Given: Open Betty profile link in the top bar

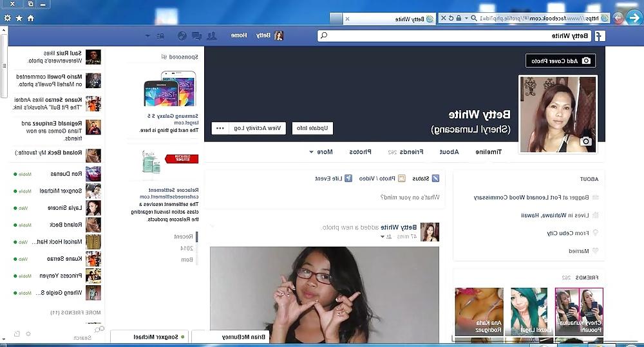Looking at the screenshot, I should point(270,35).
